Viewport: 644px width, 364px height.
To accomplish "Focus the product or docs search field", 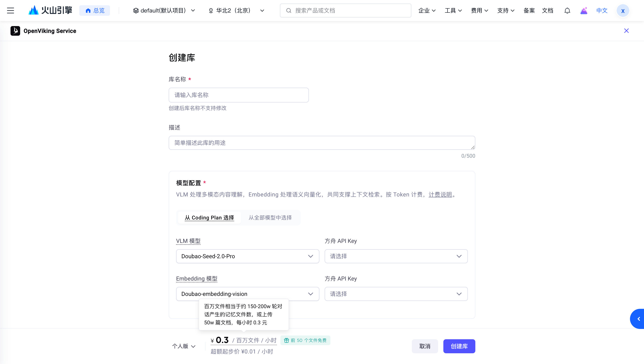I will coord(345,11).
